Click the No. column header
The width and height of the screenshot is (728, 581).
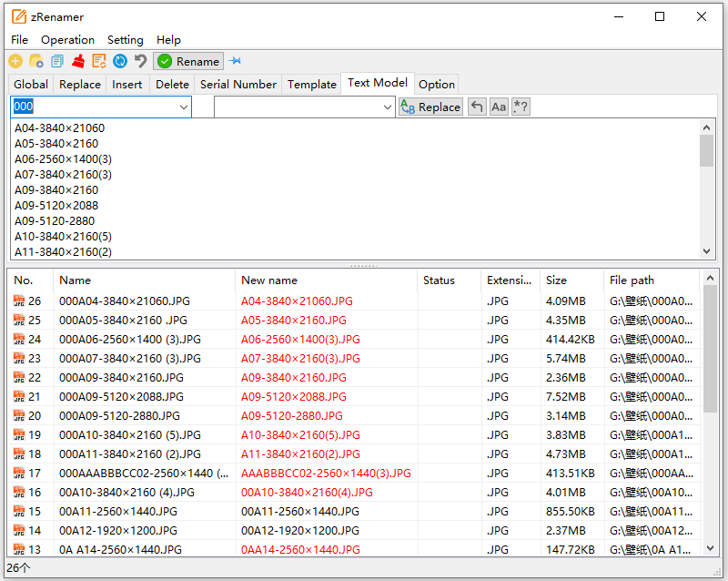coord(30,280)
